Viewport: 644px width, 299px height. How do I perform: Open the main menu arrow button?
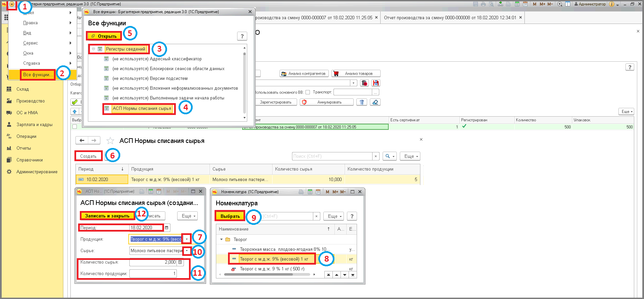point(12,4)
